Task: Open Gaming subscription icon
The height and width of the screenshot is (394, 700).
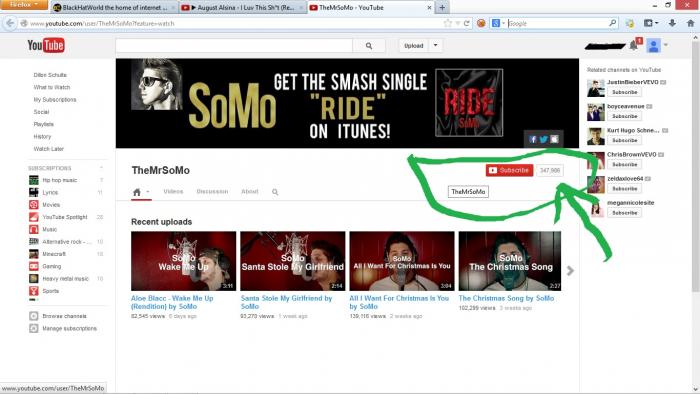Action: tap(33, 266)
